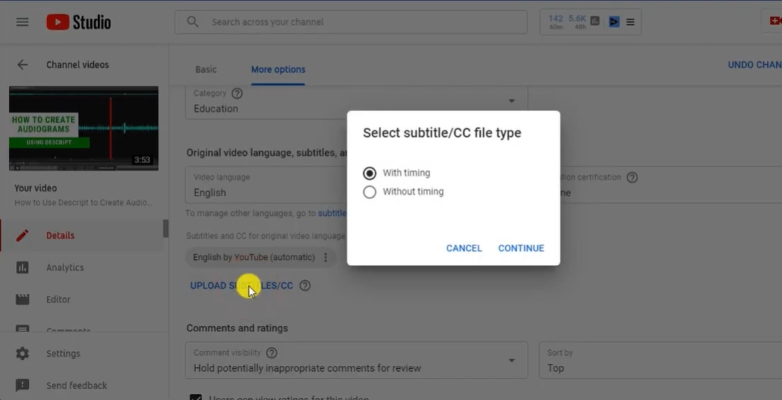
Task: Open the Details pencil icon in the sidebar
Action: 22,235
